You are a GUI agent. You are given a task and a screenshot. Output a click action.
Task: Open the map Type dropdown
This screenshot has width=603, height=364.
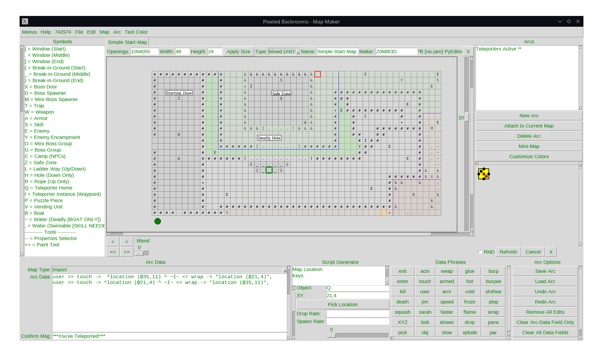click(298, 52)
